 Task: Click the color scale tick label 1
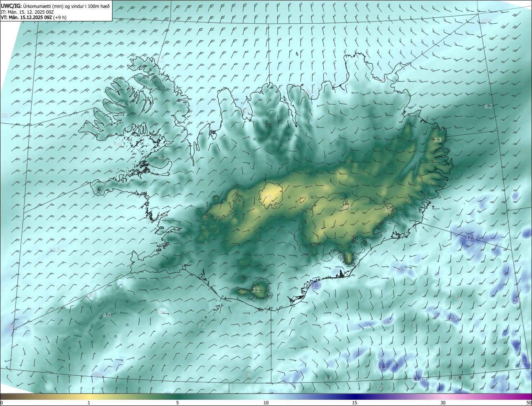[x=89, y=403]
